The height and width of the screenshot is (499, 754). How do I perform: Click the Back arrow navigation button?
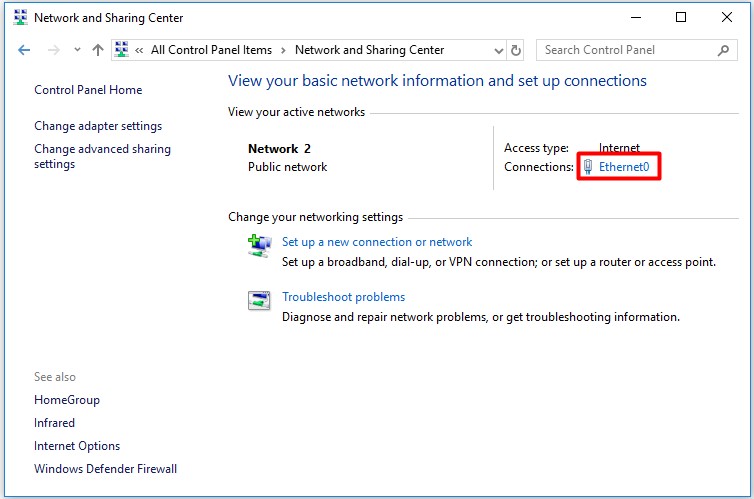point(24,50)
